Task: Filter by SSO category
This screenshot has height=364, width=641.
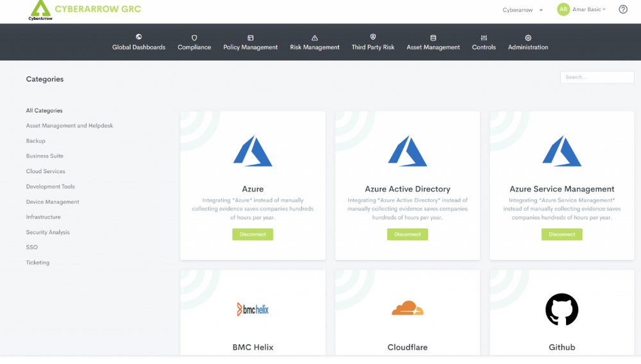Action: (x=31, y=247)
